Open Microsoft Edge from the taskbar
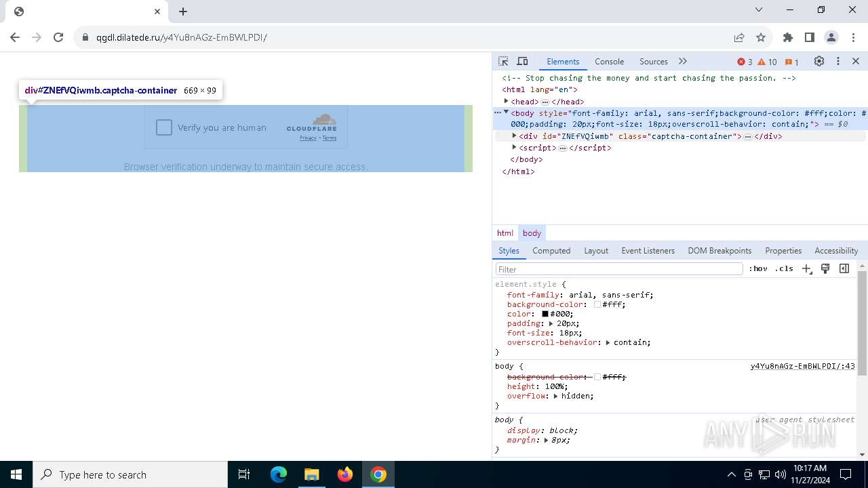 [x=279, y=474]
